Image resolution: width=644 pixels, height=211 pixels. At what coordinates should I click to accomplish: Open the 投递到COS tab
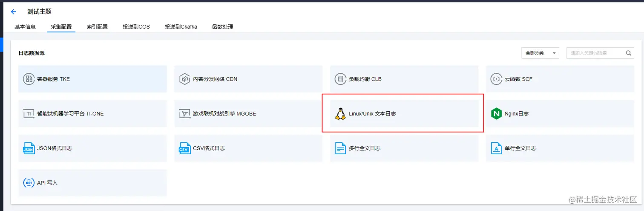(x=136, y=27)
